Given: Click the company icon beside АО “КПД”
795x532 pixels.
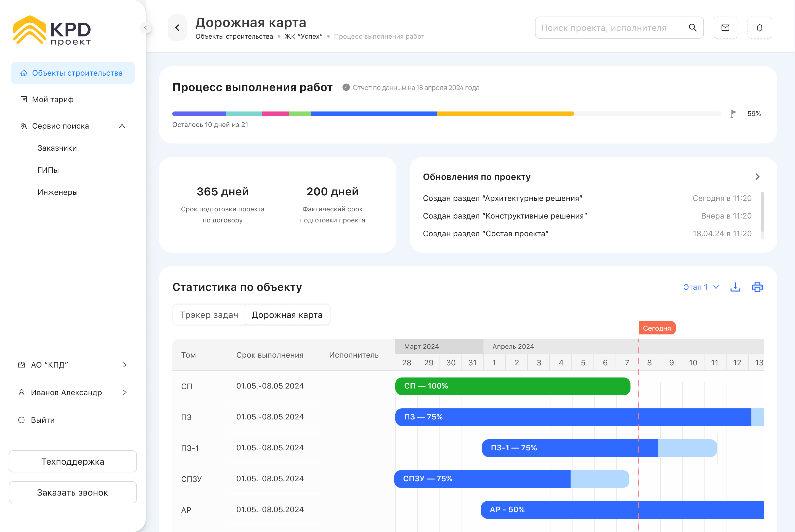Looking at the screenshot, I should (x=21, y=365).
